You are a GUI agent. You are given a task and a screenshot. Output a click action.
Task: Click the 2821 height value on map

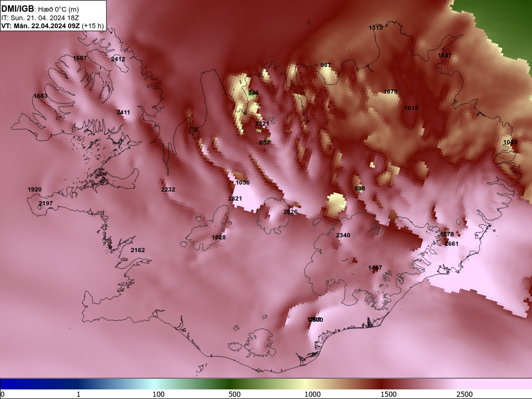coord(235,198)
